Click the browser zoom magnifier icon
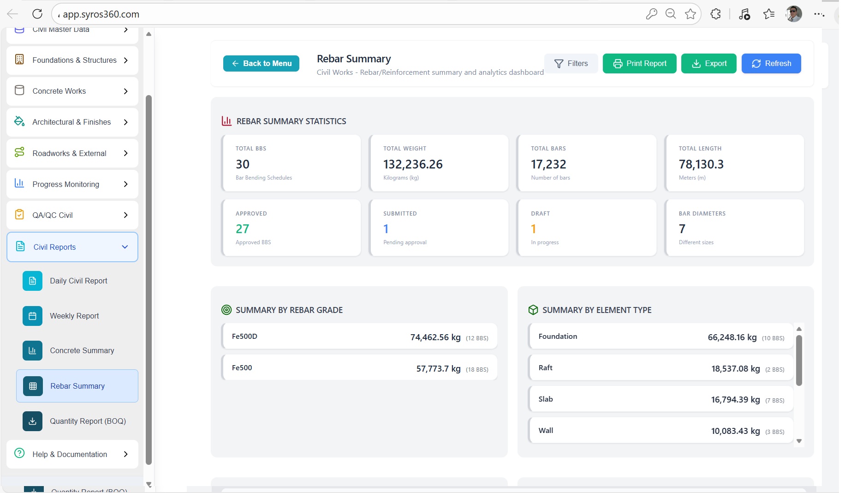This screenshot has height=493, width=868. pos(671,14)
